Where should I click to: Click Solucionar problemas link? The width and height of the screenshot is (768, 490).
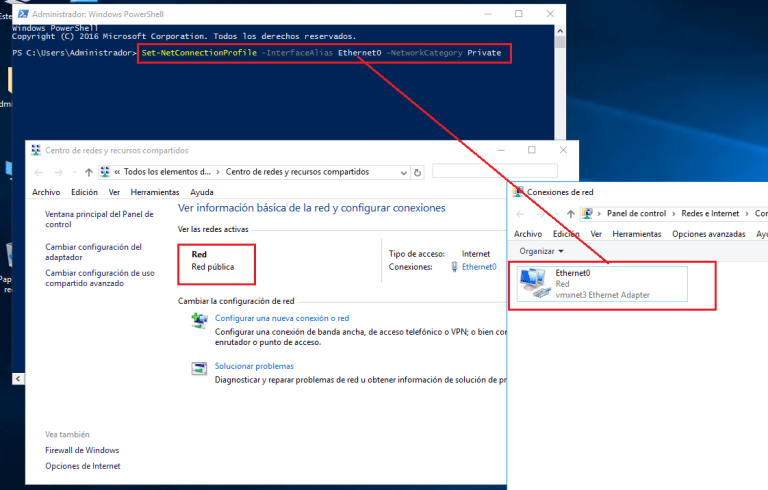pos(254,366)
